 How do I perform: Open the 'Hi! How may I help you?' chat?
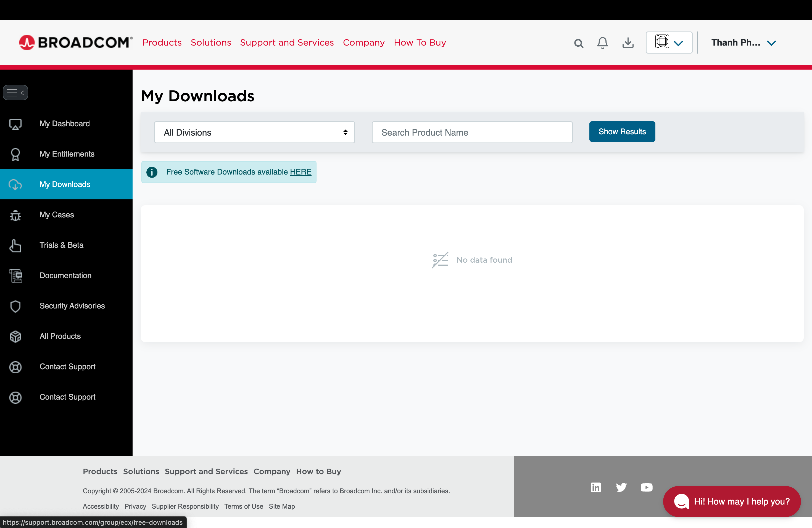point(732,501)
